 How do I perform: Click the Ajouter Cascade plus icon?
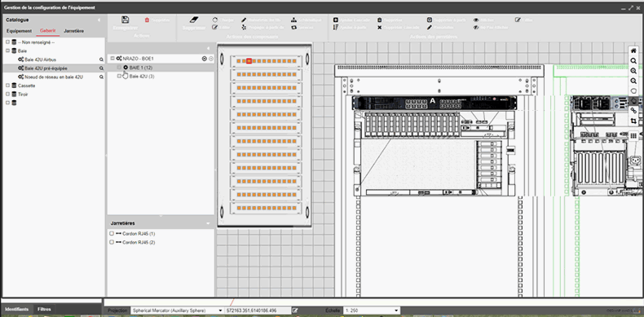tap(336, 20)
